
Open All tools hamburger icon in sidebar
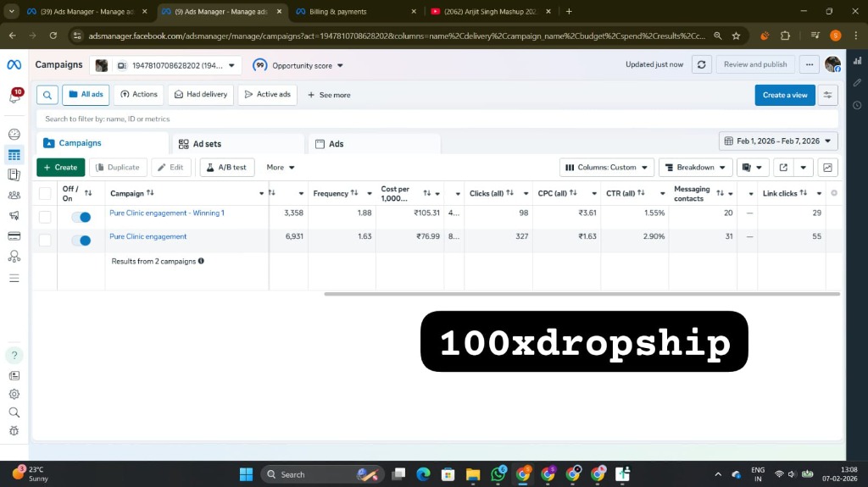pyautogui.click(x=14, y=279)
